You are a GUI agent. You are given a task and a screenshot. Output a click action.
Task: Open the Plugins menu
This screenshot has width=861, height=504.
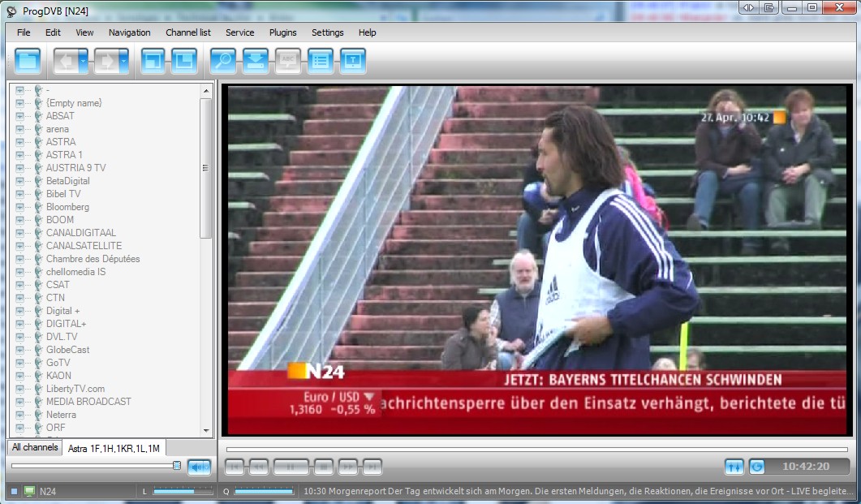pos(282,32)
